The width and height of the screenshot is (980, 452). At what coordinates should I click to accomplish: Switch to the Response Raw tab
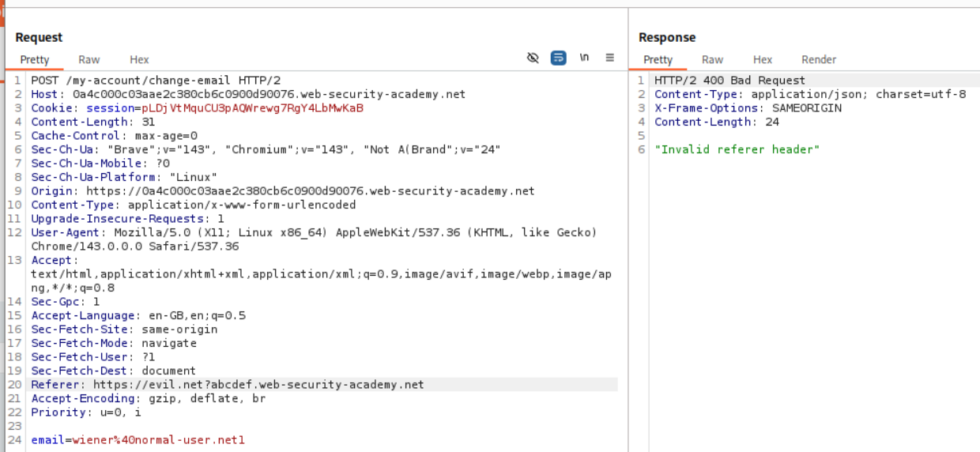(712, 59)
